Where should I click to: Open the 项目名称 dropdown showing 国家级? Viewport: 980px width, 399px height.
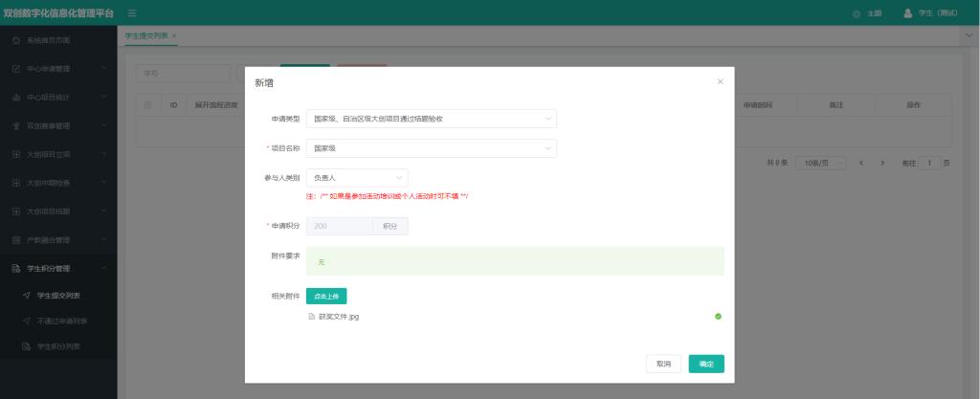(431, 148)
